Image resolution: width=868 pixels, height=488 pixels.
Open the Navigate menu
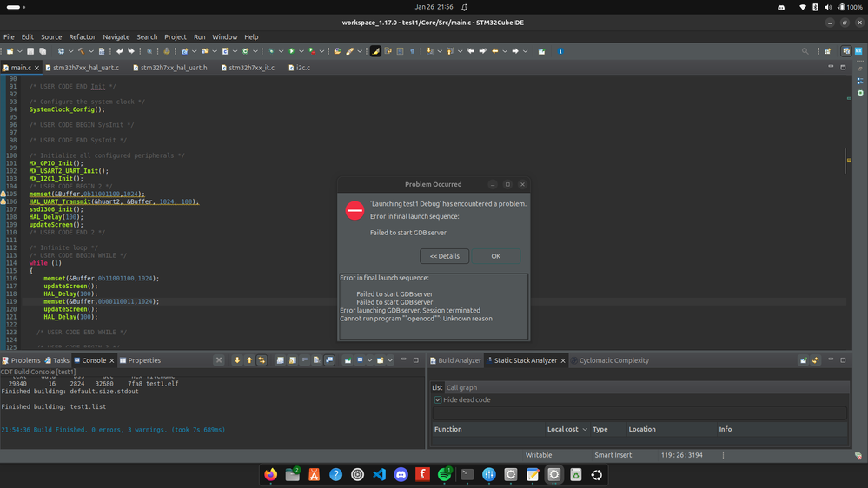[116, 37]
